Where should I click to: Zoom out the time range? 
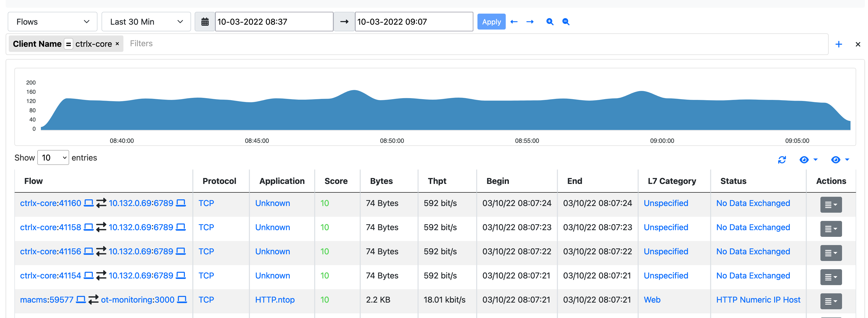coord(566,22)
